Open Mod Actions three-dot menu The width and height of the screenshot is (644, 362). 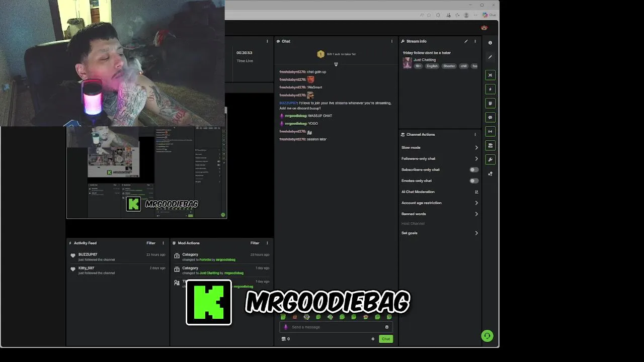[x=267, y=243]
